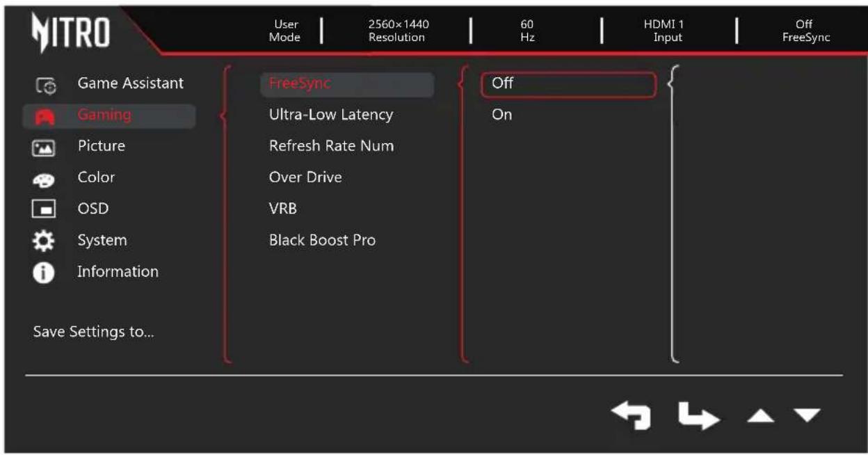
Task: Click the User Mode status
Action: pos(284,31)
